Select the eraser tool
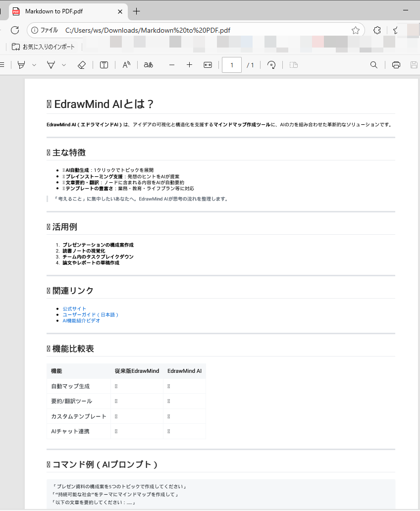420x511 pixels. (x=81, y=65)
